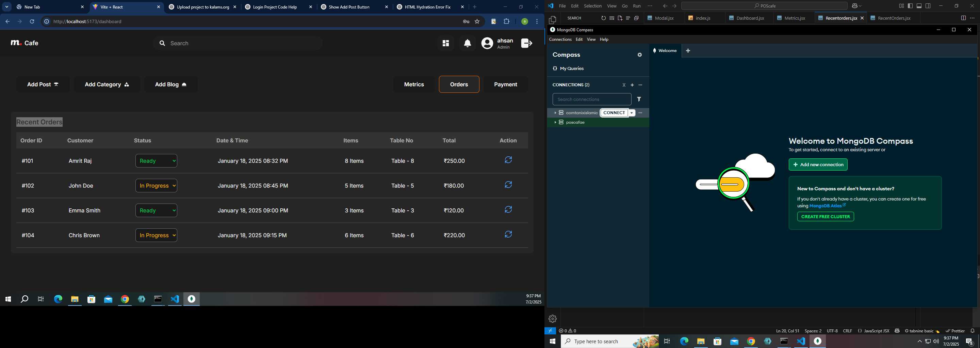Open Compass settings gear icon

tap(639, 55)
